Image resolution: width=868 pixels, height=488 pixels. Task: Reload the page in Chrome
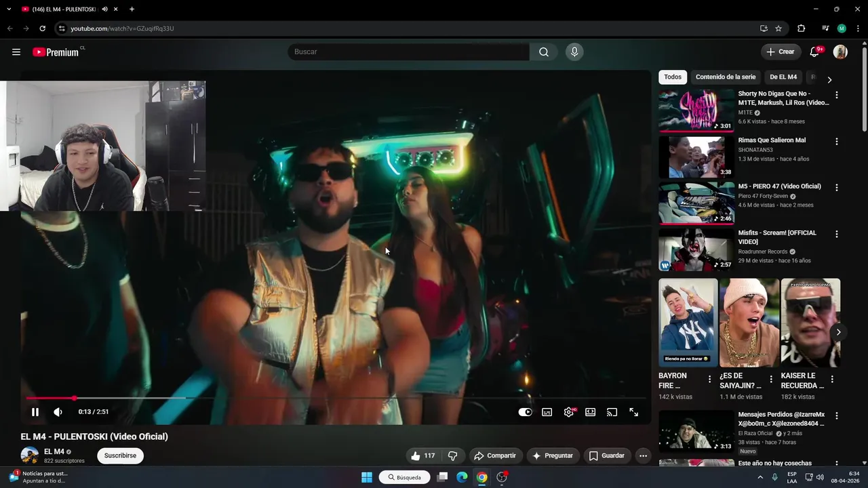[42, 28]
